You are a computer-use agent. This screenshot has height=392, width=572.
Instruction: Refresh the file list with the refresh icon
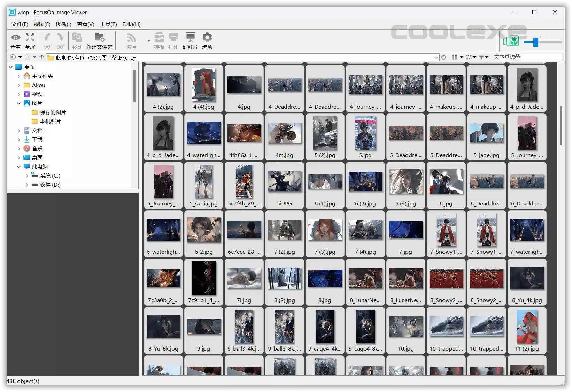point(443,57)
